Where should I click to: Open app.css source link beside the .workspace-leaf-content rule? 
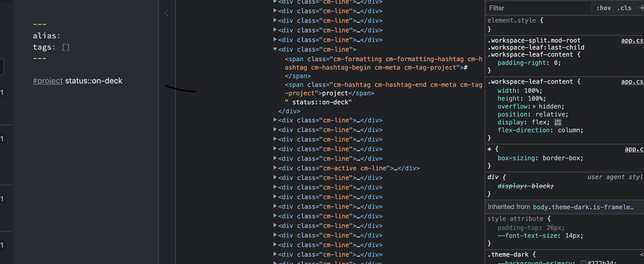tap(632, 82)
